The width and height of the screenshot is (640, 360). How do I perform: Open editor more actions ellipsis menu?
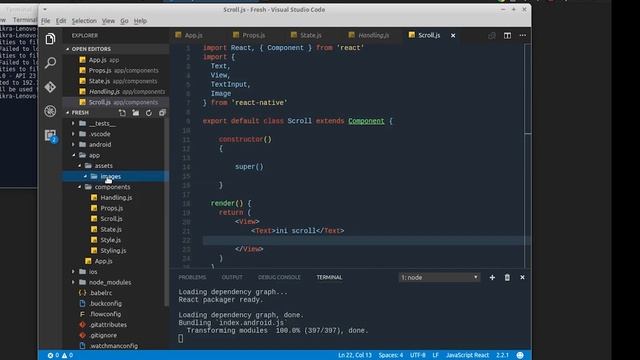[522, 36]
